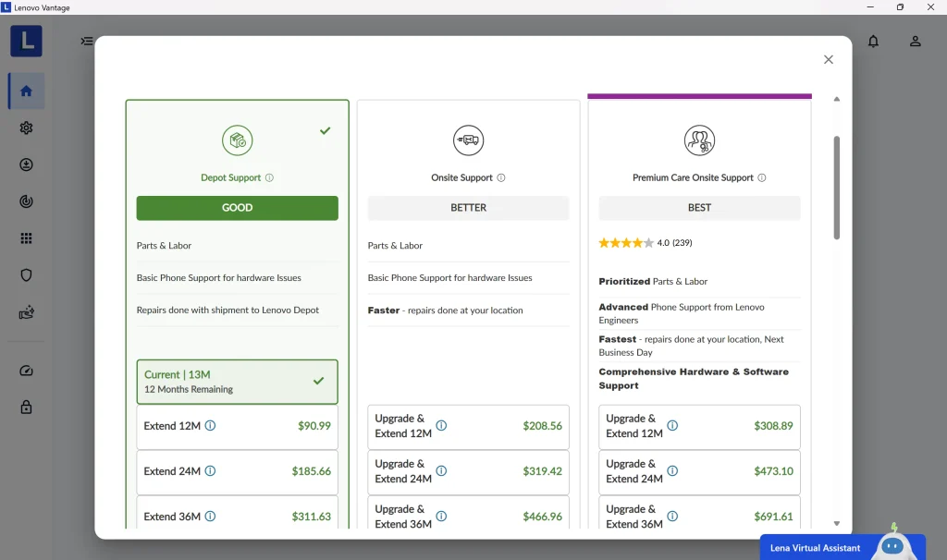Image resolution: width=947 pixels, height=560 pixels.
Task: Show info for Extend 24M option
Action: (x=210, y=470)
